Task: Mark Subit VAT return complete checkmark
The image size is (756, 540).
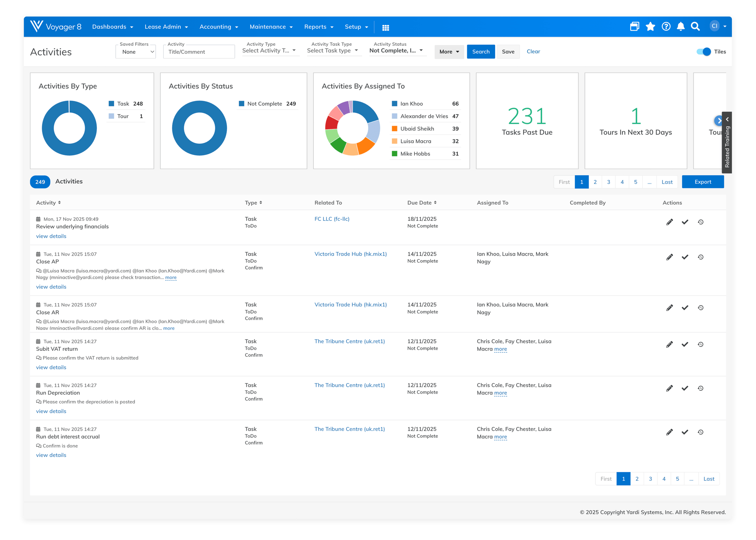Action: pos(685,344)
